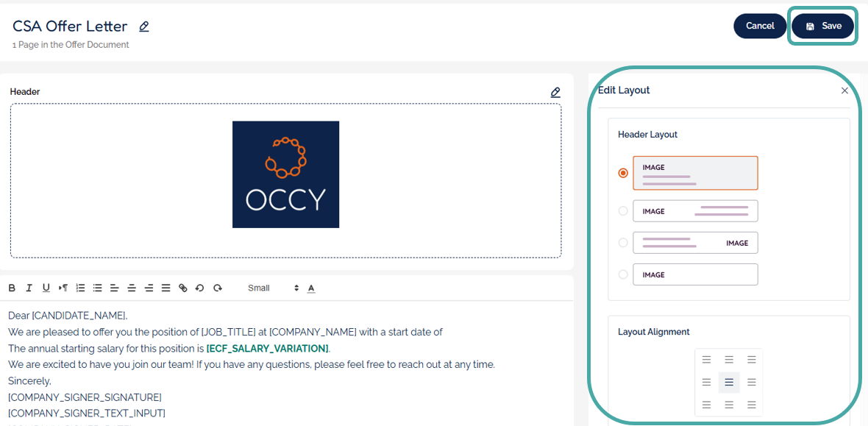Image resolution: width=868 pixels, height=426 pixels.
Task: Save the offer letter
Action: tap(822, 26)
